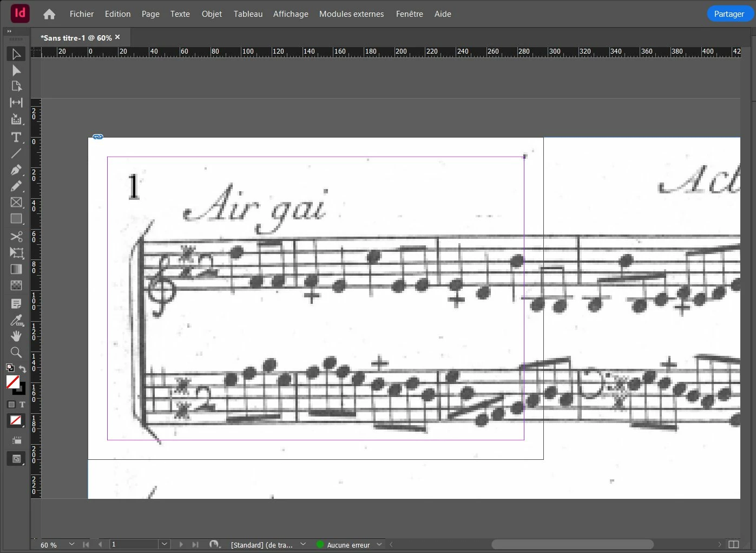Click the fill color swatch
This screenshot has height=553, width=756.
(x=13, y=382)
